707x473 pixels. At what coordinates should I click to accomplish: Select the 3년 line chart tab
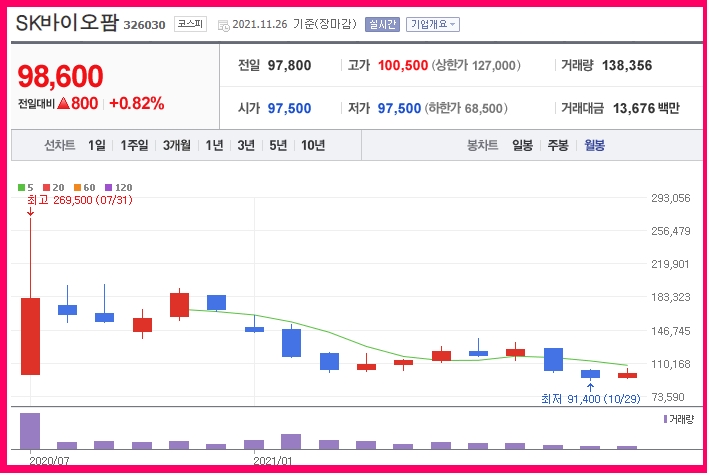pyautogui.click(x=246, y=145)
